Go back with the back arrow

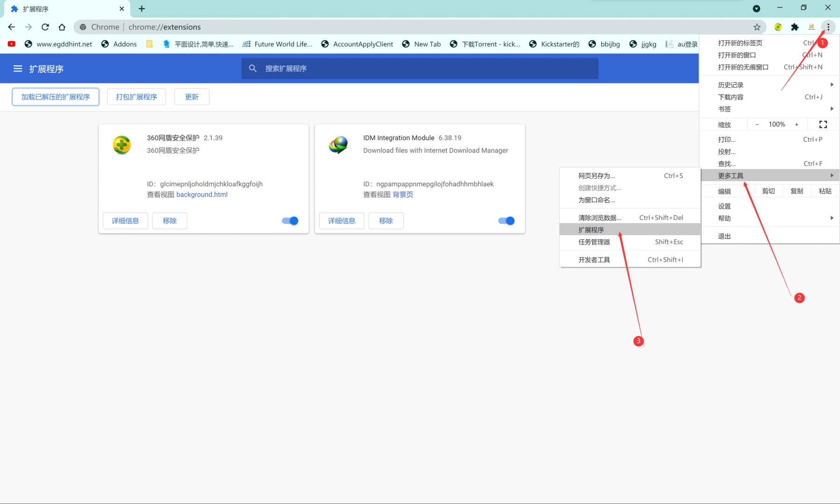12,27
